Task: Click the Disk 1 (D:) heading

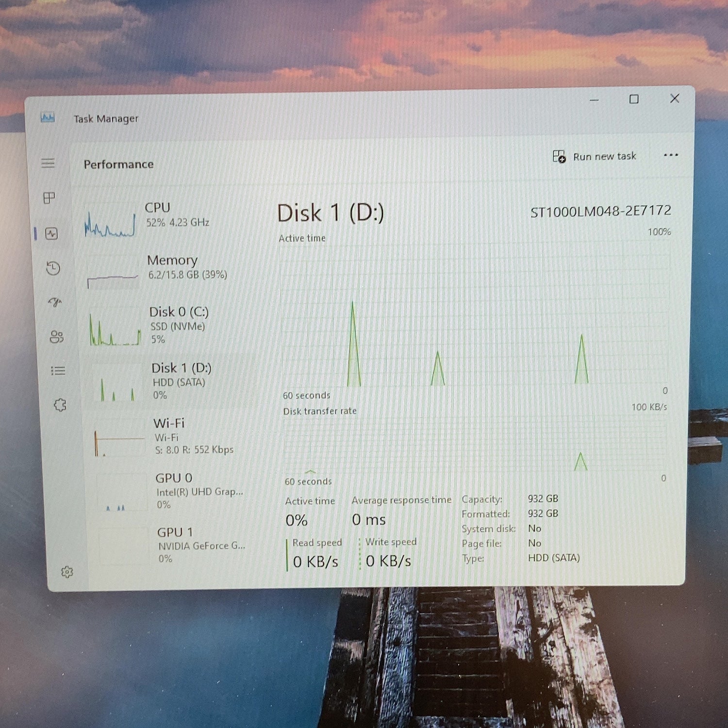Action: 331,213
